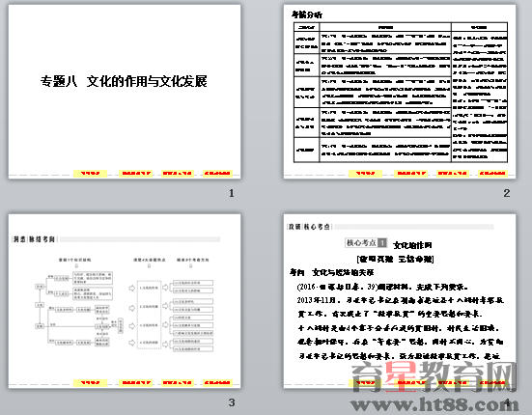Click last yellow navigation button on slide 3
This screenshot has height=415, width=532.
(217, 383)
